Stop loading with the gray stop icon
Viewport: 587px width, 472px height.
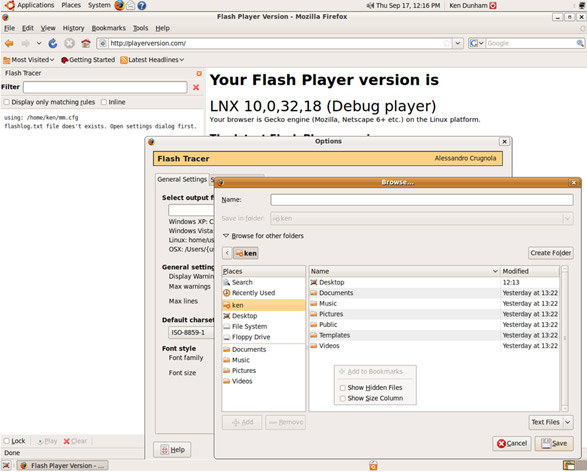[69, 43]
